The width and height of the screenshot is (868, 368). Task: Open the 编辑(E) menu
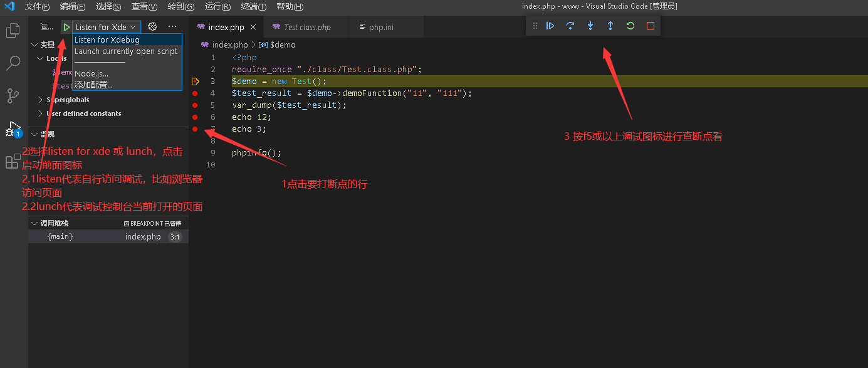73,6
